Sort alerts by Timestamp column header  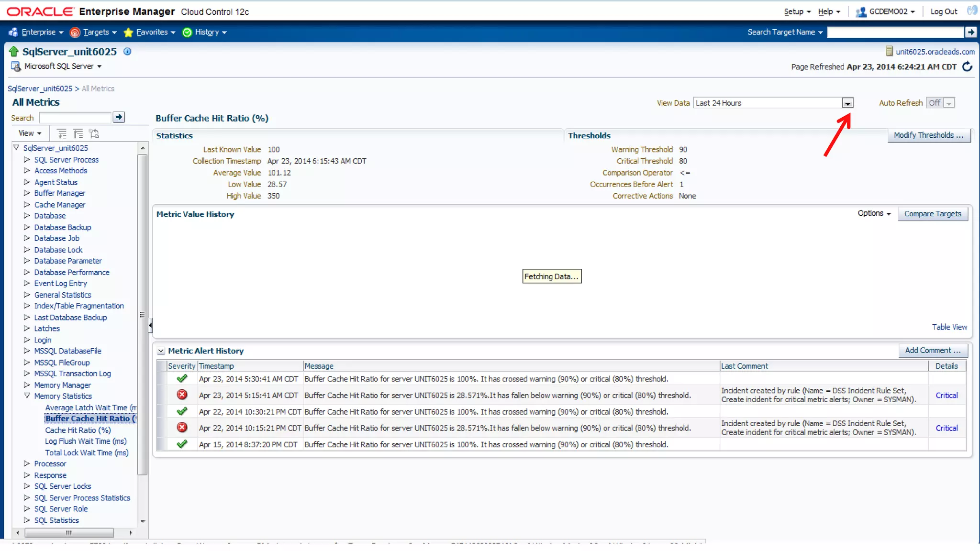coord(216,366)
